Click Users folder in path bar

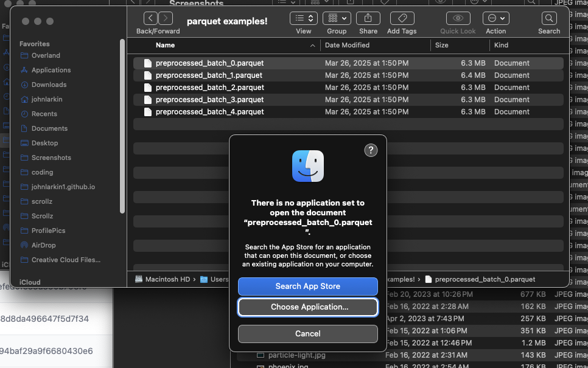pyautogui.click(x=214, y=279)
